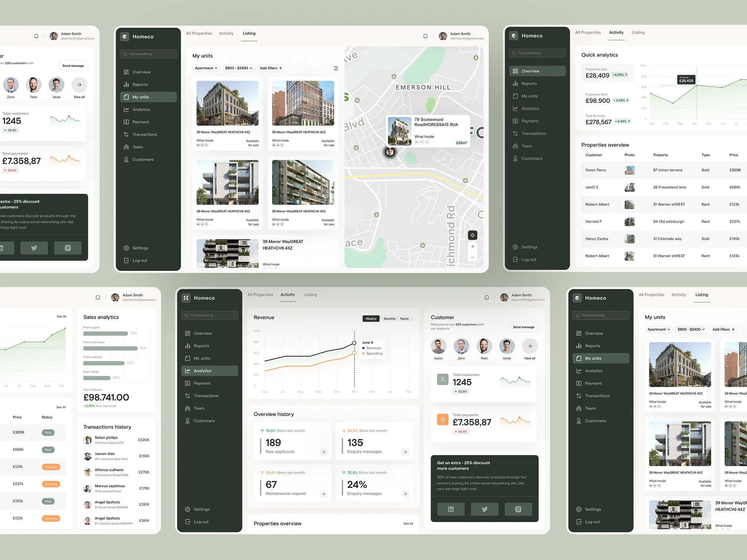Click See All beside Properties overview heading
Image resolution: width=747 pixels, height=560 pixels.
click(408, 524)
